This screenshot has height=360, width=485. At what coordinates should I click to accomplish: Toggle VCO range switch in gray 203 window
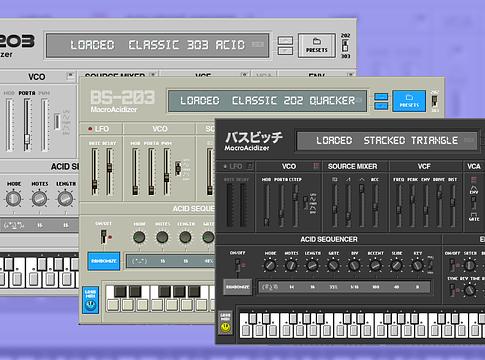click(57, 122)
